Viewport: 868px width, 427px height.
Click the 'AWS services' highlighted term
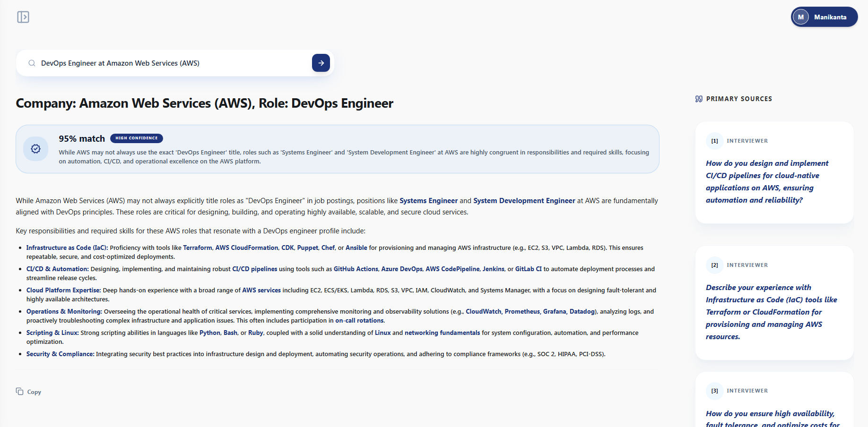[261, 290]
